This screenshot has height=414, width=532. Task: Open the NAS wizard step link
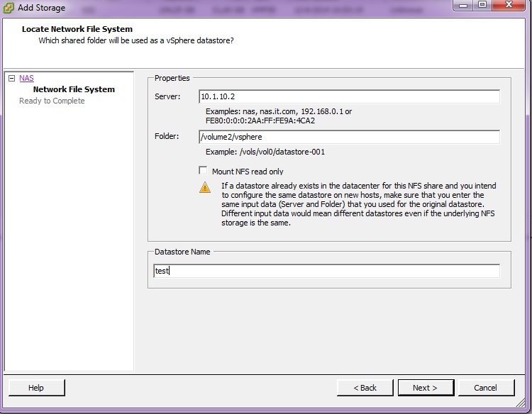(x=26, y=78)
